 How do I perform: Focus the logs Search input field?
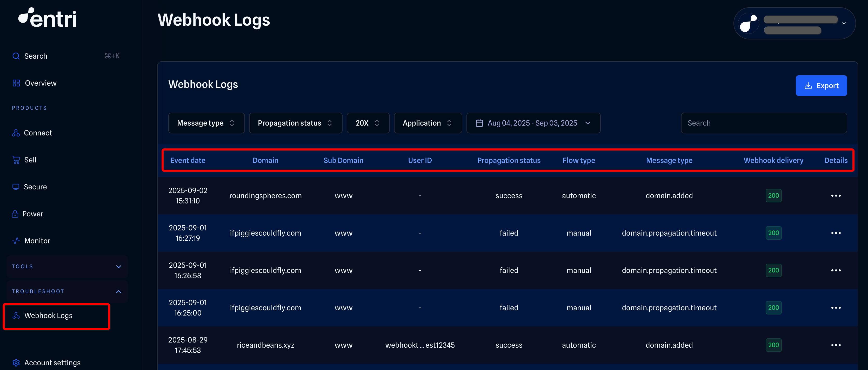pyautogui.click(x=764, y=123)
